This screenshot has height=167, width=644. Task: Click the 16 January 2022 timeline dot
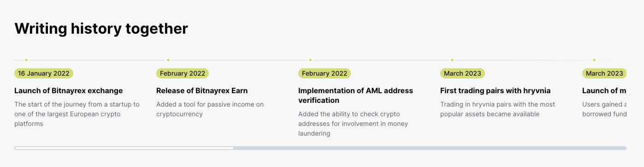(x=26, y=60)
